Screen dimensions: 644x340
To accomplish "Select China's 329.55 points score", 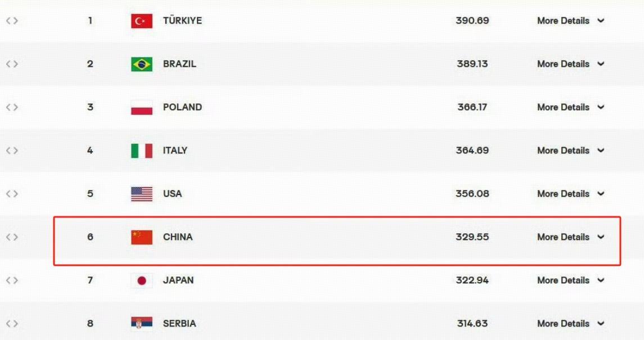I will pyautogui.click(x=472, y=237).
